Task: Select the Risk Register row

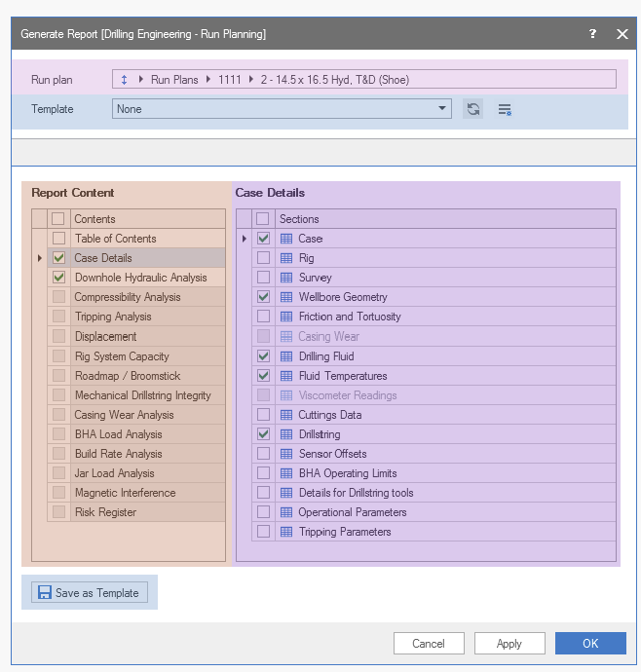Action: point(136,512)
